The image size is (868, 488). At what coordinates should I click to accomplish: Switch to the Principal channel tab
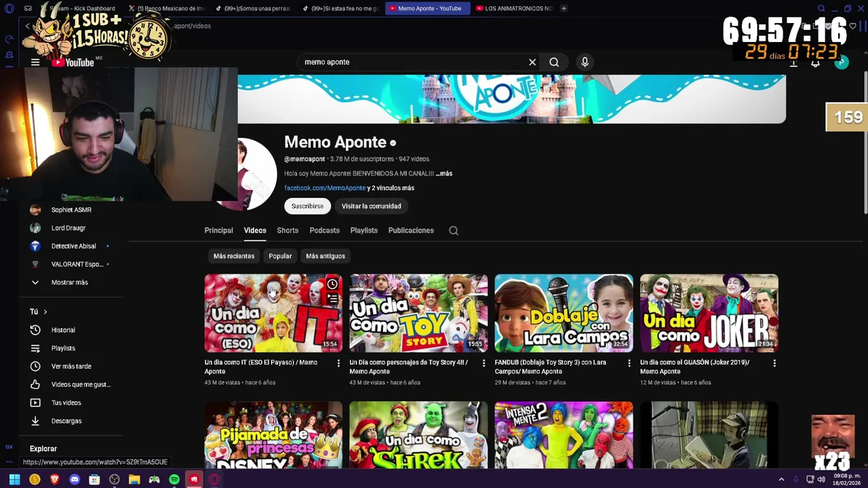click(218, 230)
